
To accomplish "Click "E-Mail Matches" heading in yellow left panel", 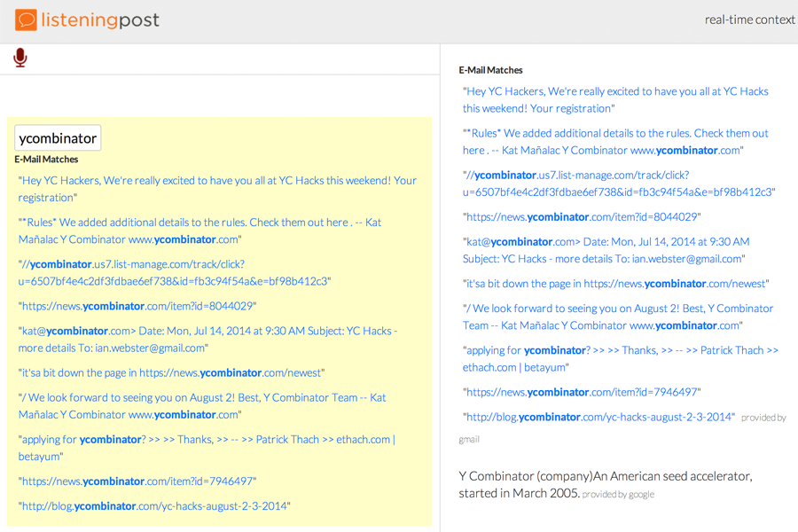I will coord(46,160).
